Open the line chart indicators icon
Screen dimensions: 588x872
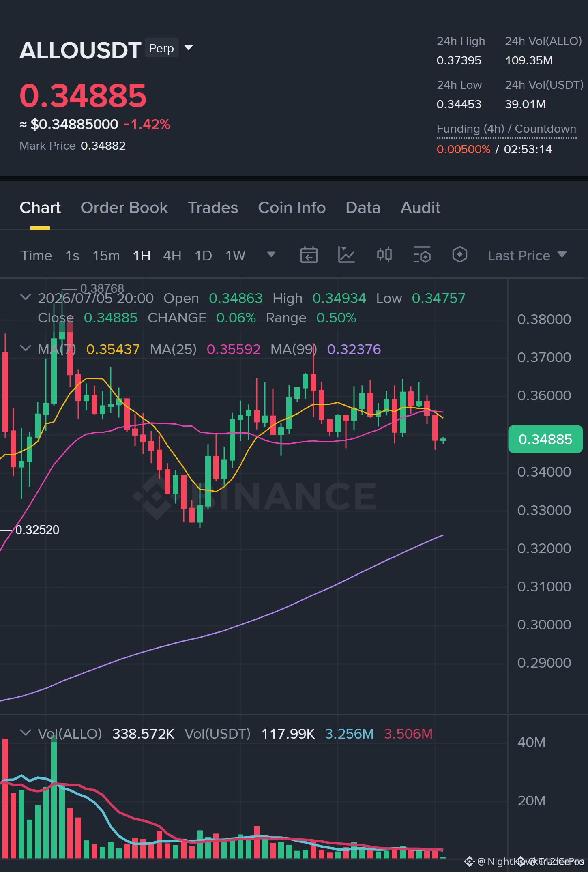point(346,255)
